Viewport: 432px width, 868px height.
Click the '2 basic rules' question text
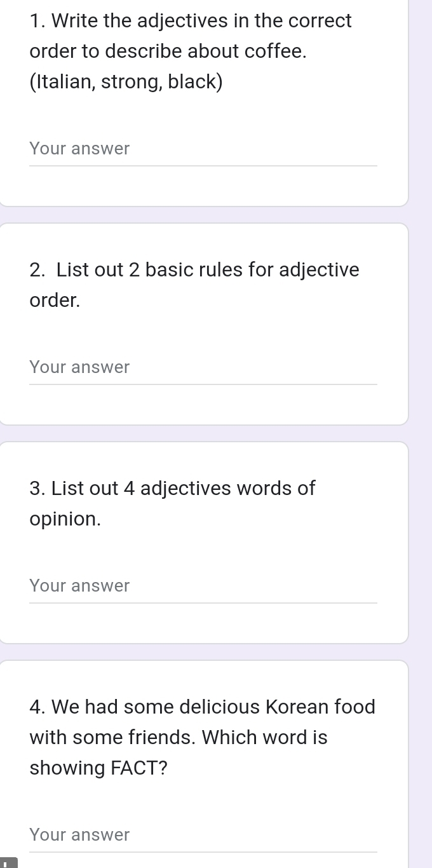click(194, 285)
